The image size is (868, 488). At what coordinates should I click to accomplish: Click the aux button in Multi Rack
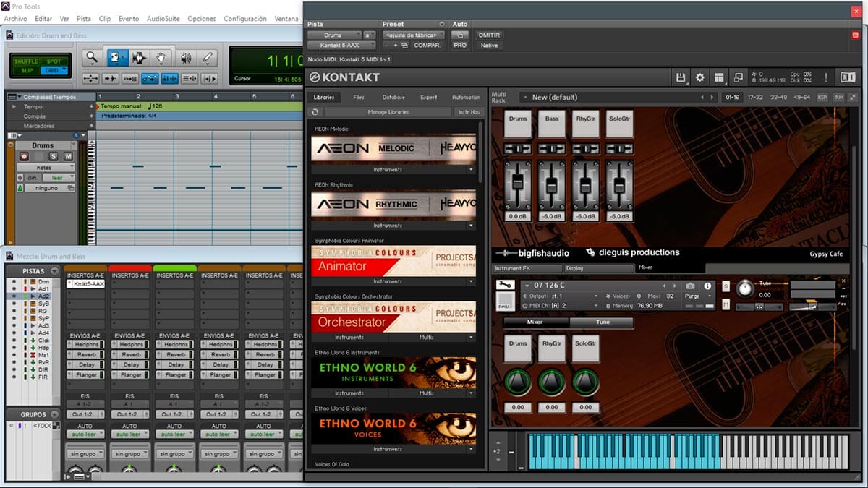[839, 97]
